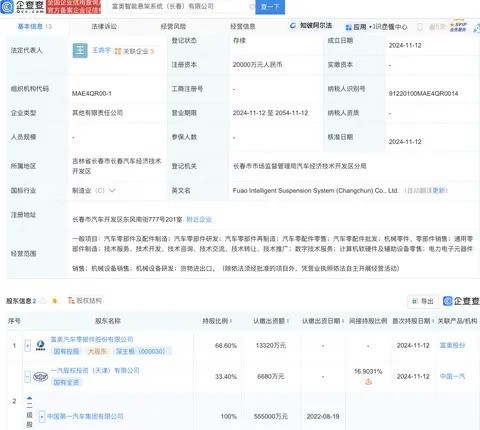Click the Qichacha logo in the header
The image size is (480, 430).
coord(22,7)
